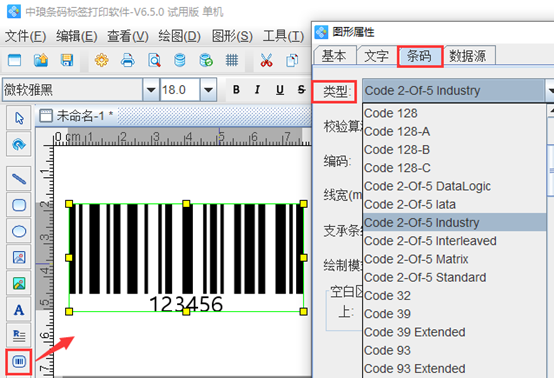
Task: Toggle underline formatting U button
Action: (x=280, y=90)
